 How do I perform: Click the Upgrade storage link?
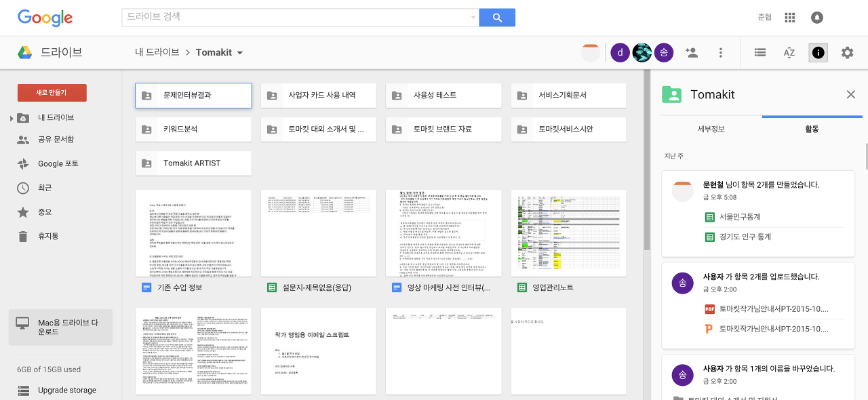66,390
